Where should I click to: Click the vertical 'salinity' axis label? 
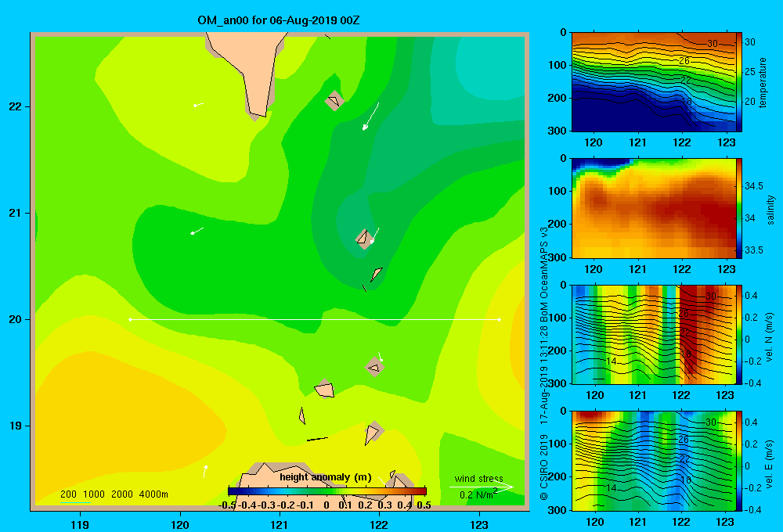click(x=770, y=210)
